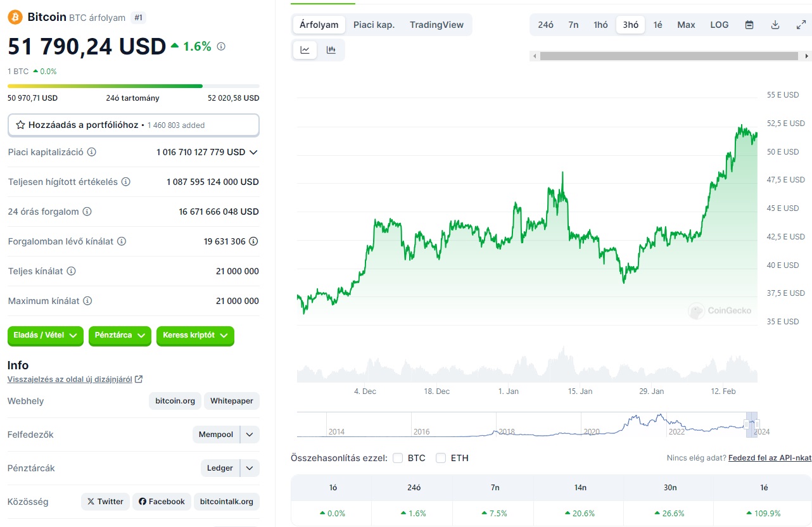Click the navigator range handle near 2024

pyautogui.click(x=757, y=424)
